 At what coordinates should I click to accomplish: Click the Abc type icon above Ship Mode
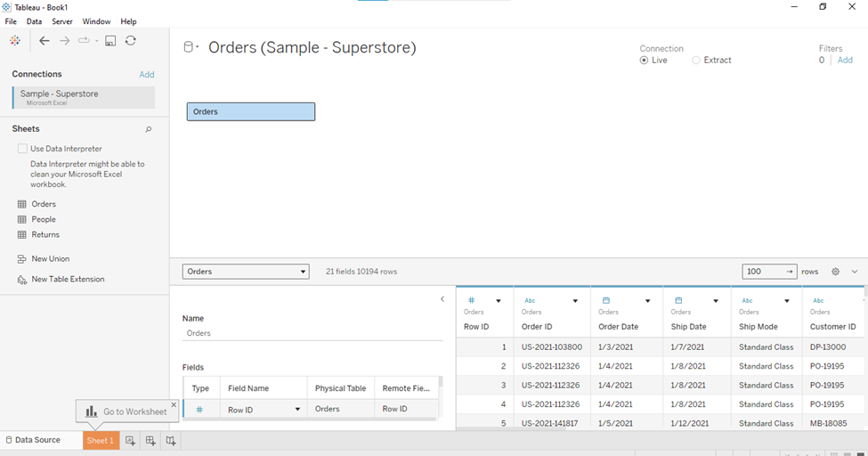[747, 300]
